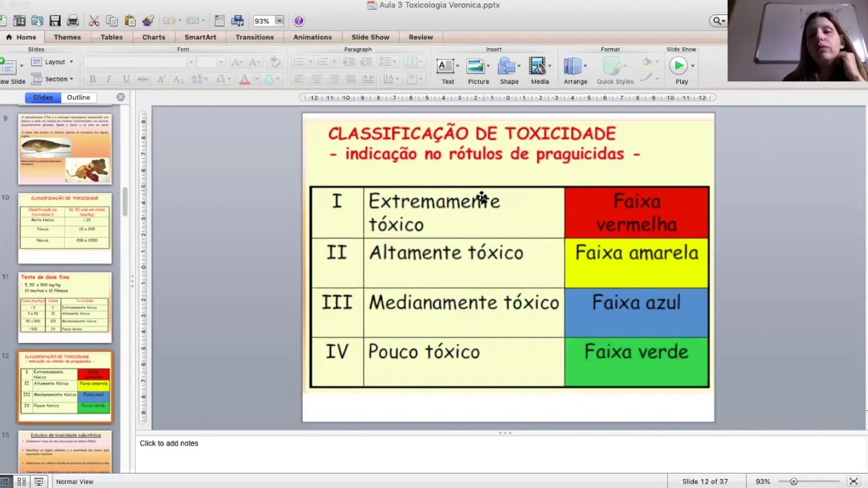Open the Text insert dropdown arrow
Viewport: 868px width, 488px height.
click(458, 66)
